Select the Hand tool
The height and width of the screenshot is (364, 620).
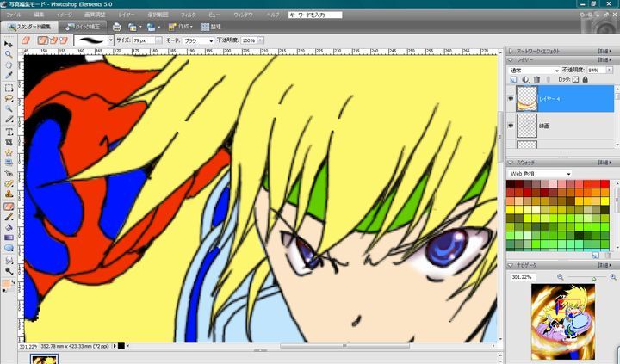pyautogui.click(x=9, y=65)
